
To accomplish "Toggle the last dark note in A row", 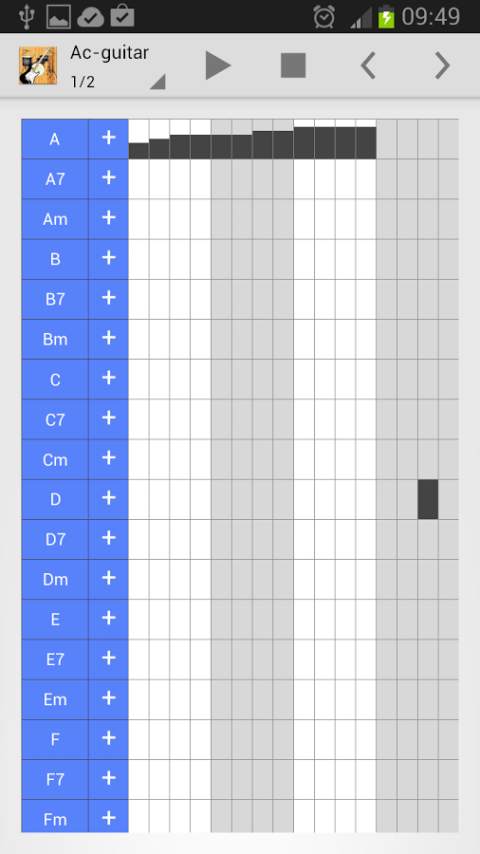I will click(366, 143).
